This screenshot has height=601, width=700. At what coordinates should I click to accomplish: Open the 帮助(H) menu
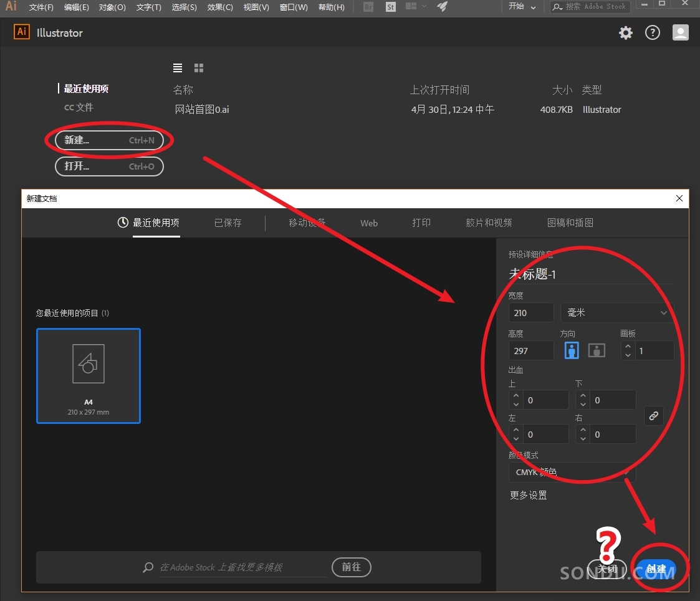331,7
